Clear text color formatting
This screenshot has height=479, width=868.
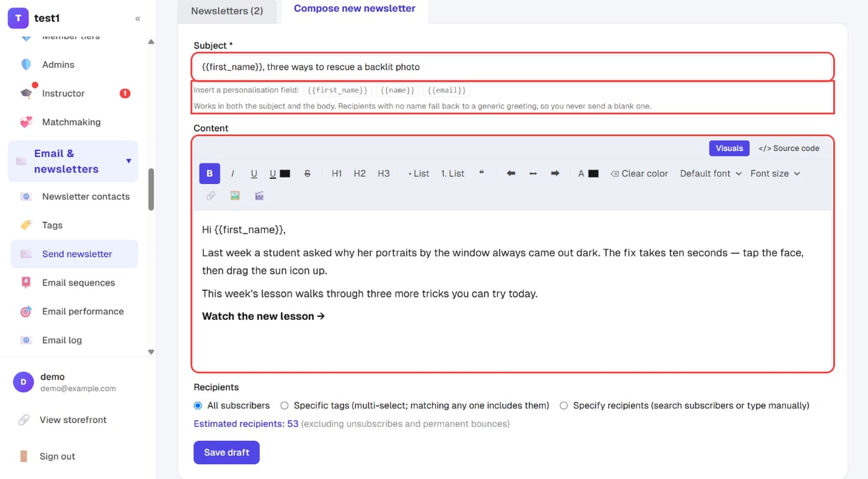[x=640, y=173]
